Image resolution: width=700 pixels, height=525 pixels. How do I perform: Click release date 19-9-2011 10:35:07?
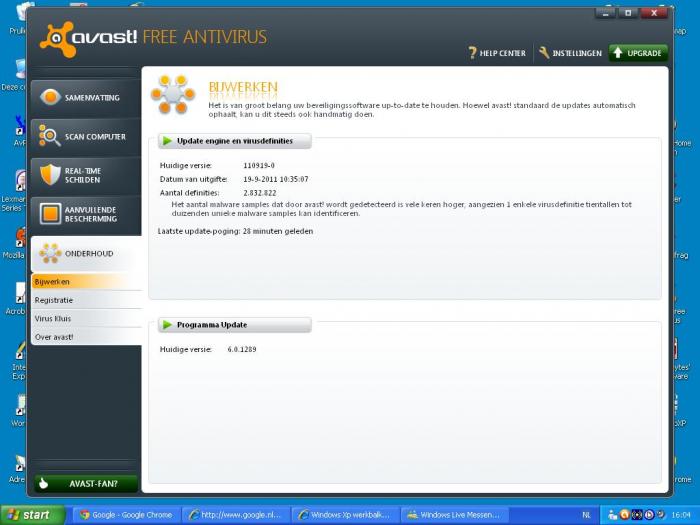click(x=276, y=179)
